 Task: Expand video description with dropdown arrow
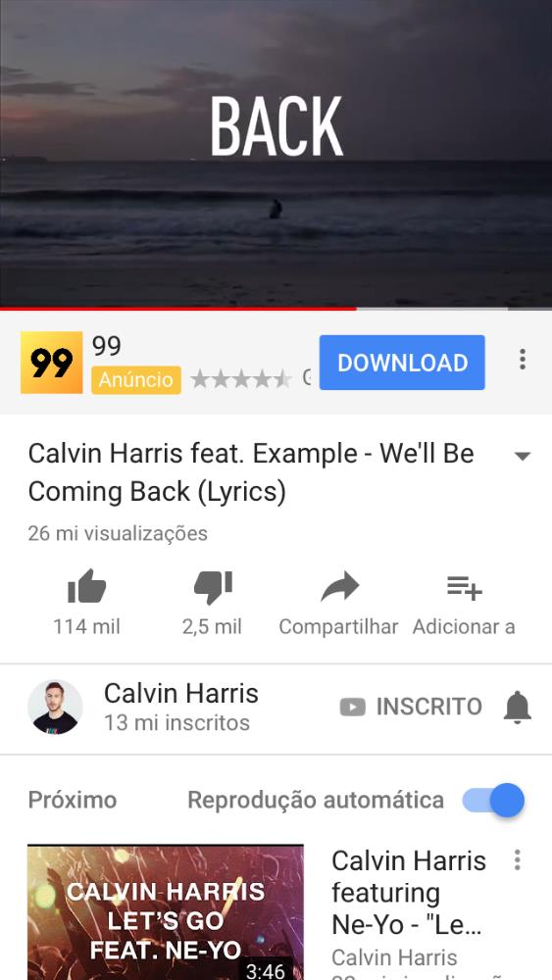tap(522, 456)
